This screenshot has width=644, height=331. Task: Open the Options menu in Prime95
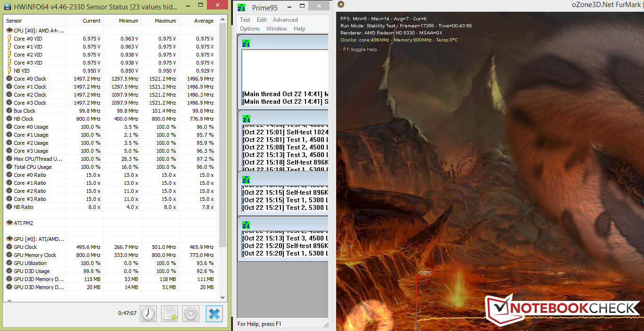pos(250,29)
